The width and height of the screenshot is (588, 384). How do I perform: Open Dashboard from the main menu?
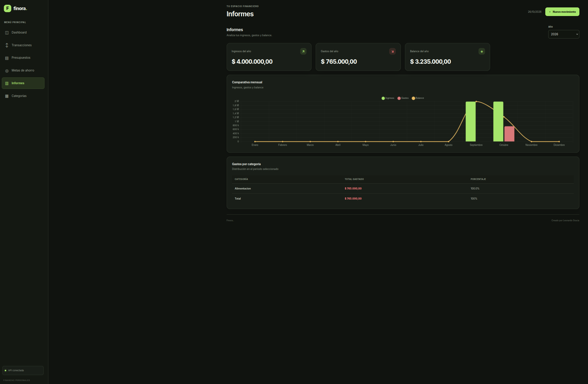click(23, 33)
